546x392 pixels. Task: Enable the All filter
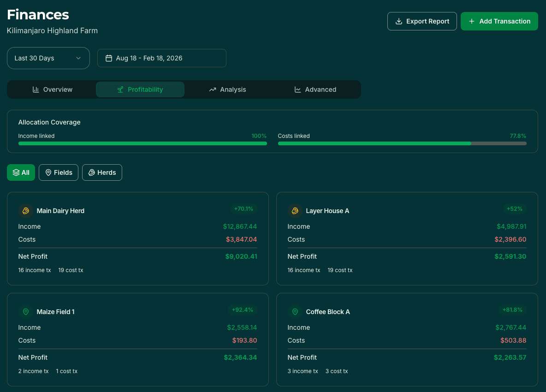(21, 172)
